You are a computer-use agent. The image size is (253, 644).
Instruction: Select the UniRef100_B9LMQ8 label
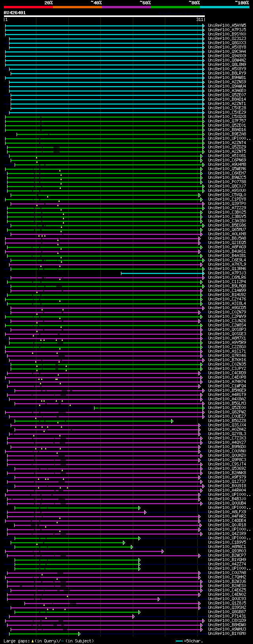(x=227, y=286)
